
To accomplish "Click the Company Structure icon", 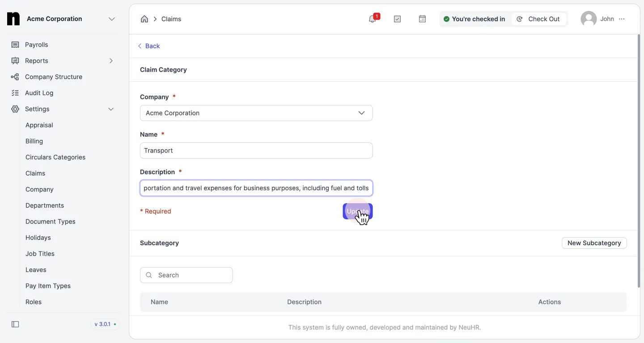I will [x=15, y=77].
